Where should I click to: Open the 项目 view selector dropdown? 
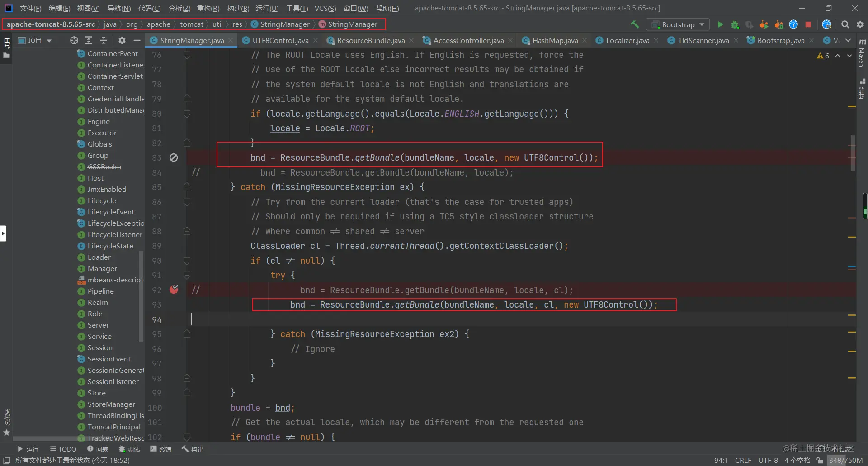click(x=35, y=40)
